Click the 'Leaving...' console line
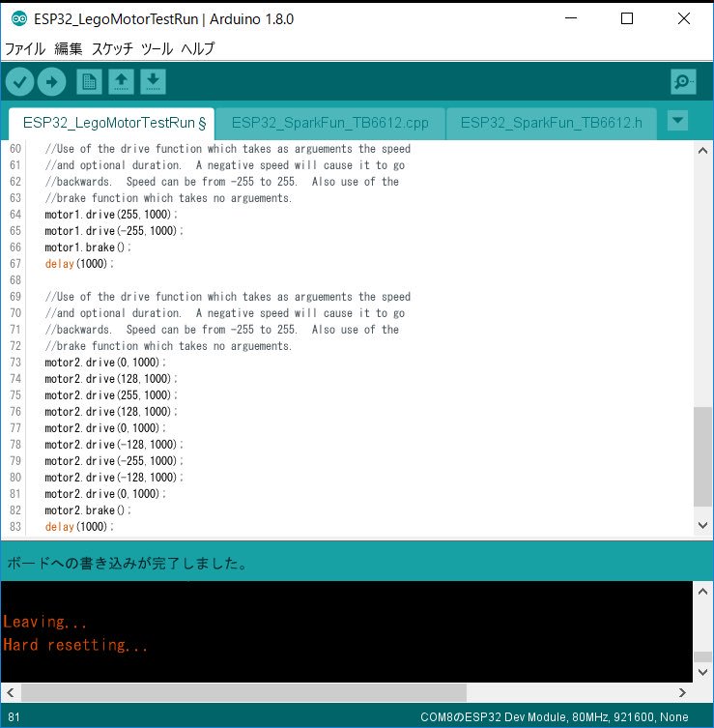The width and height of the screenshot is (714, 728). tap(44, 622)
